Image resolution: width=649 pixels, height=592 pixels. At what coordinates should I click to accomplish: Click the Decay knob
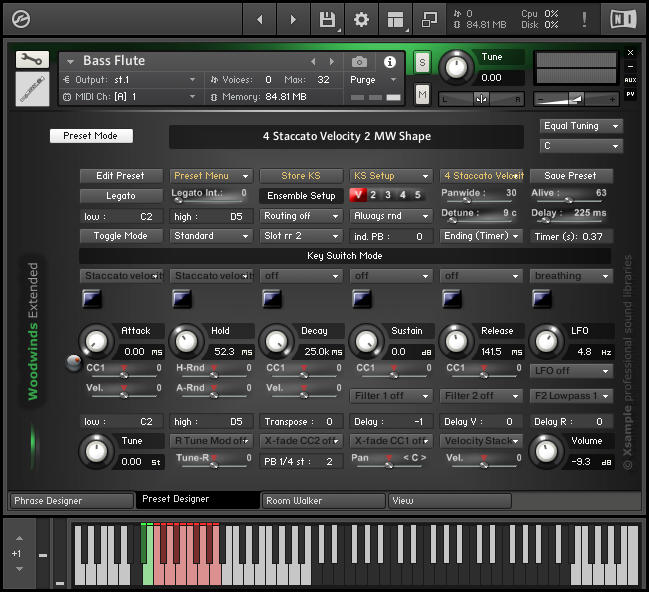pos(276,342)
